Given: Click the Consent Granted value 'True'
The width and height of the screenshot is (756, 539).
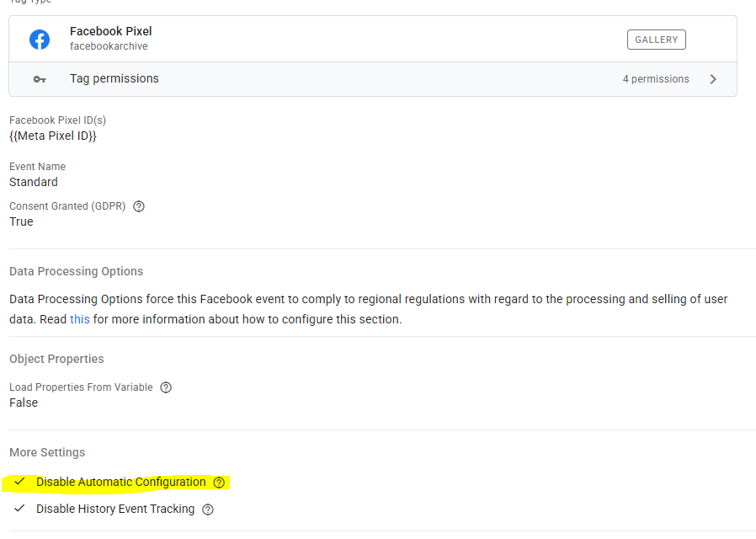Looking at the screenshot, I should (21, 221).
